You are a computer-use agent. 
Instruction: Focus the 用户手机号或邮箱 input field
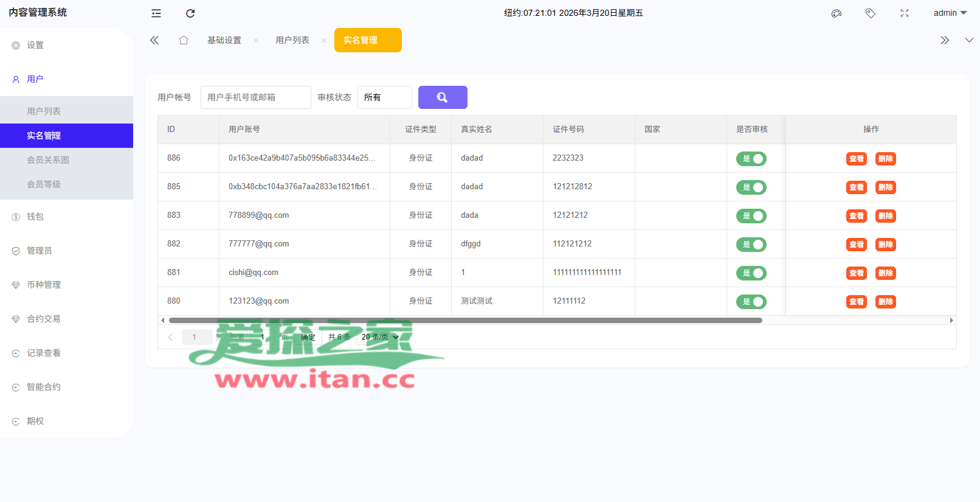coord(255,97)
